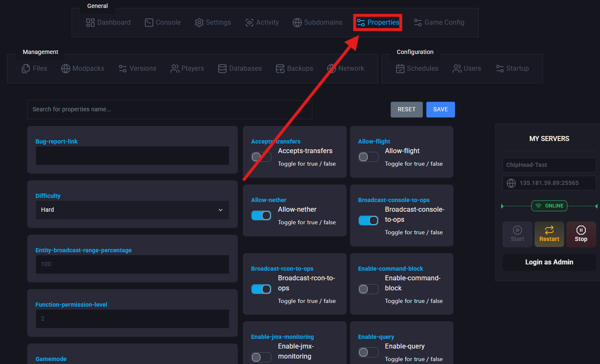Expand the Difficulty dropdown set to Hard
The width and height of the screenshot is (600, 364).
pyautogui.click(x=132, y=210)
